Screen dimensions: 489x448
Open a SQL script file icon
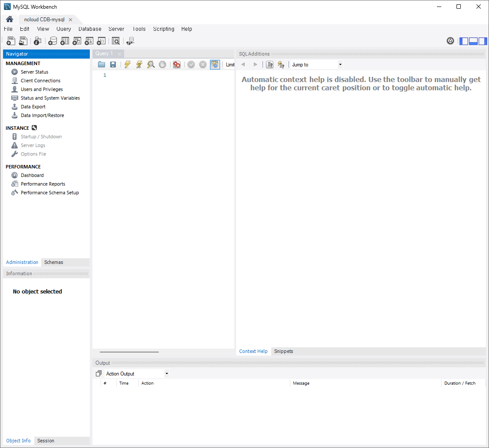(23, 41)
